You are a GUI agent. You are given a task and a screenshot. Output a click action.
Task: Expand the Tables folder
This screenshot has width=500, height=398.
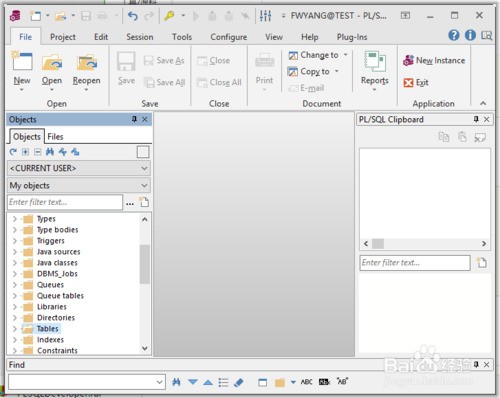15,329
